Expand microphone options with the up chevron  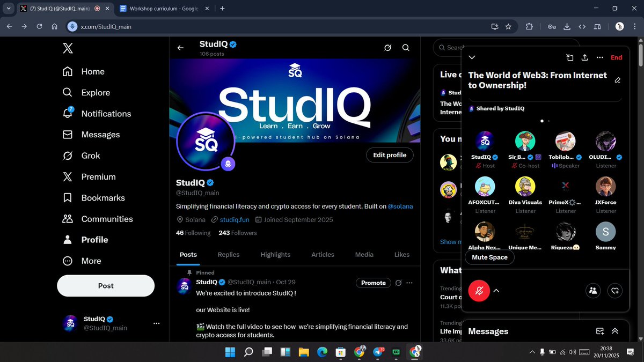(496, 291)
